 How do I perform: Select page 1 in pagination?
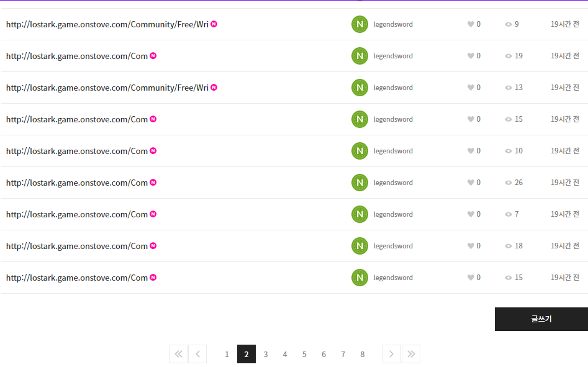pyautogui.click(x=227, y=354)
